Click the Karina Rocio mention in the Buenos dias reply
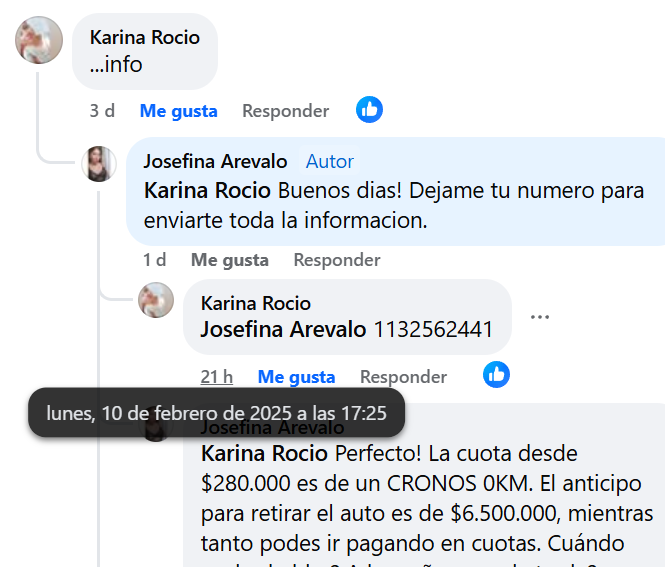 pyautogui.click(x=207, y=190)
